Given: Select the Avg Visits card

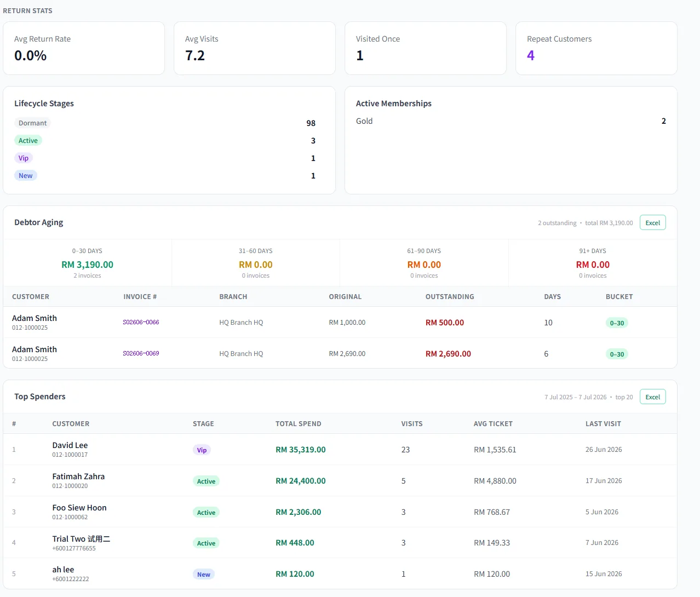Looking at the screenshot, I should (x=255, y=48).
